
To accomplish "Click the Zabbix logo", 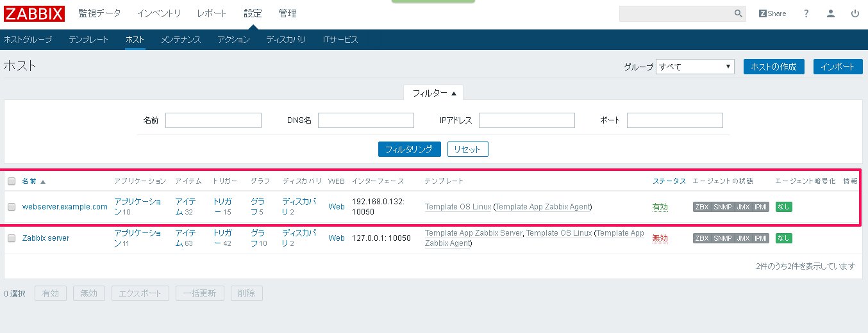I will [34, 13].
